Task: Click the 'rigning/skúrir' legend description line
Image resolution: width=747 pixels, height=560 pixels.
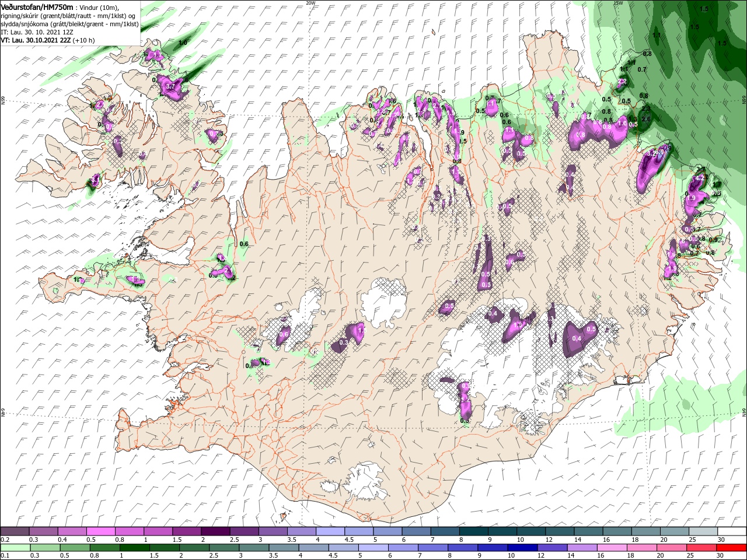Action: [68, 15]
